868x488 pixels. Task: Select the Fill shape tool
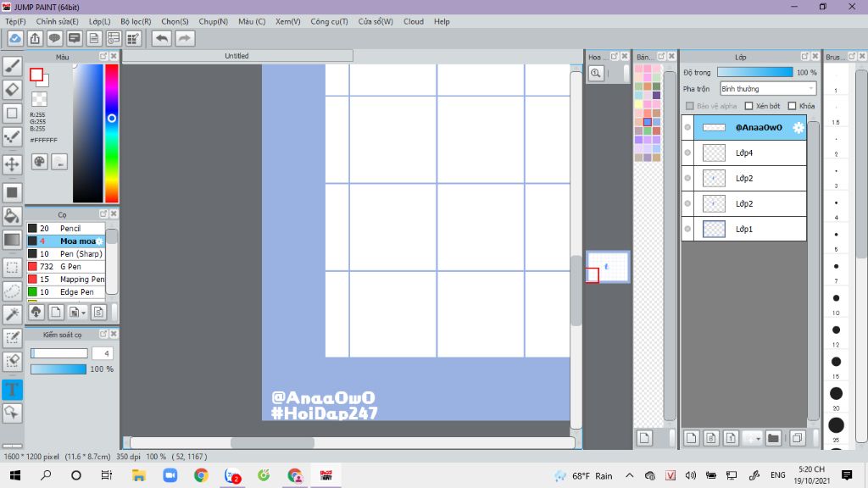tap(12, 192)
